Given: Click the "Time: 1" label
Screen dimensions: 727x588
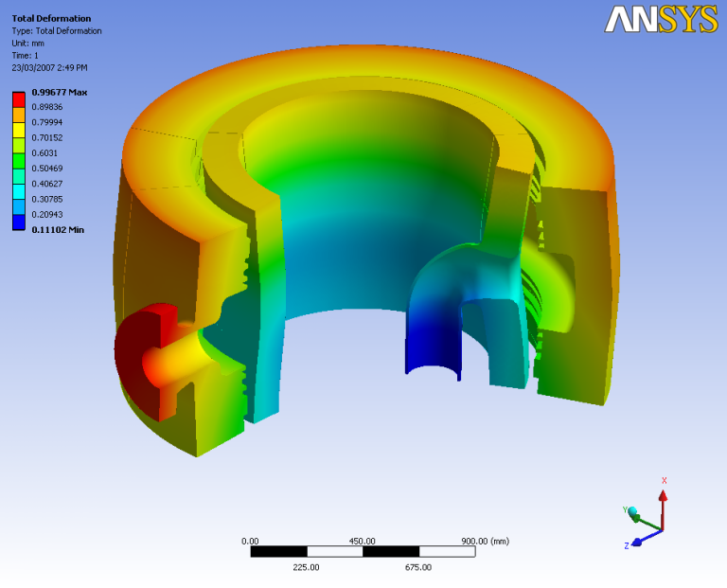Looking at the screenshot, I should tap(26, 55).
